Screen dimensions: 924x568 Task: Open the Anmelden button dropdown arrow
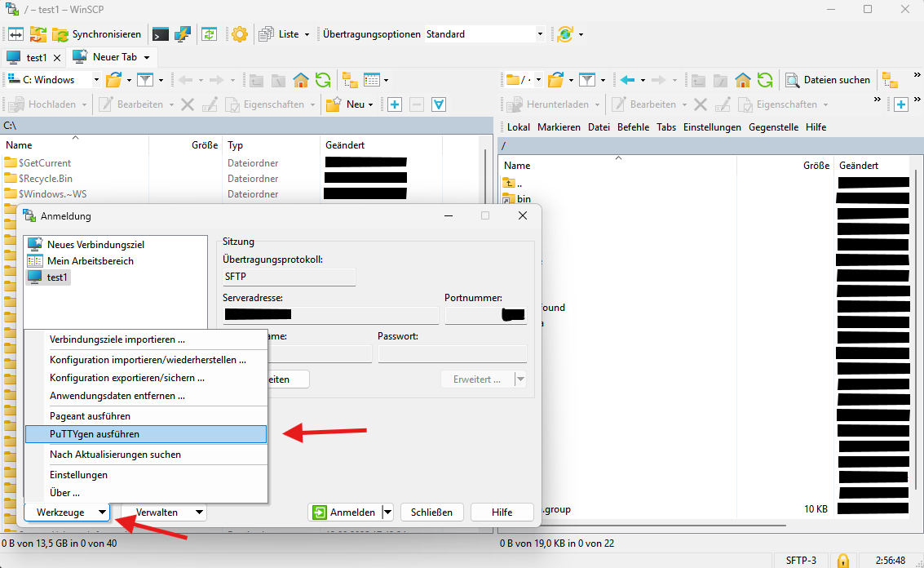[x=387, y=513]
